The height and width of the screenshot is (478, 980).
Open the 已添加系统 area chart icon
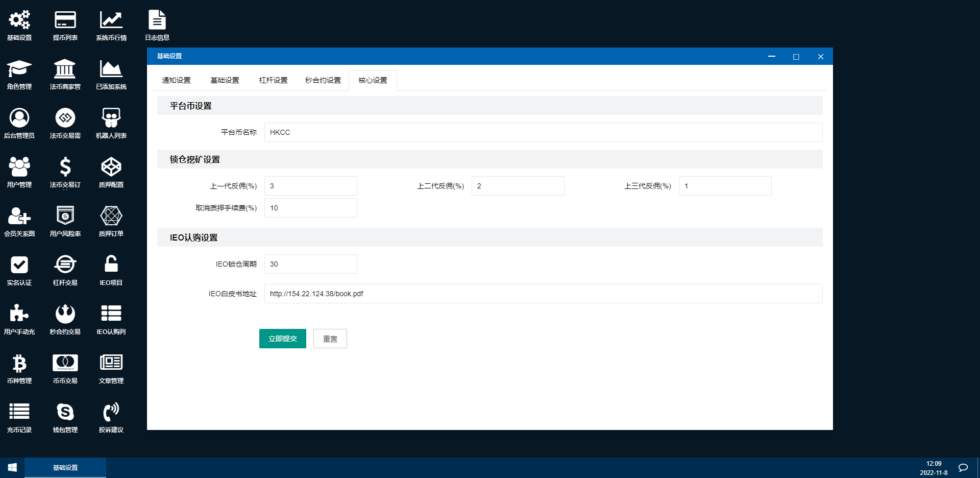coord(111,69)
